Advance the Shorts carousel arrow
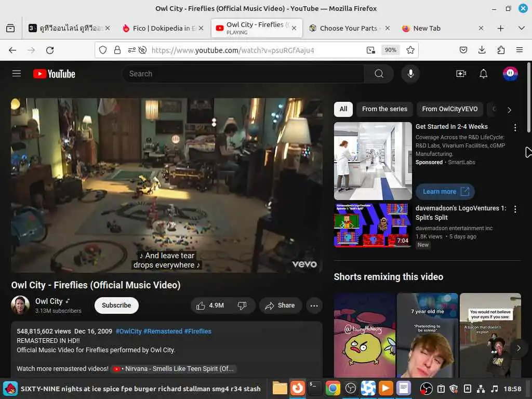Viewport: 532px width, 399px height. [x=518, y=349]
